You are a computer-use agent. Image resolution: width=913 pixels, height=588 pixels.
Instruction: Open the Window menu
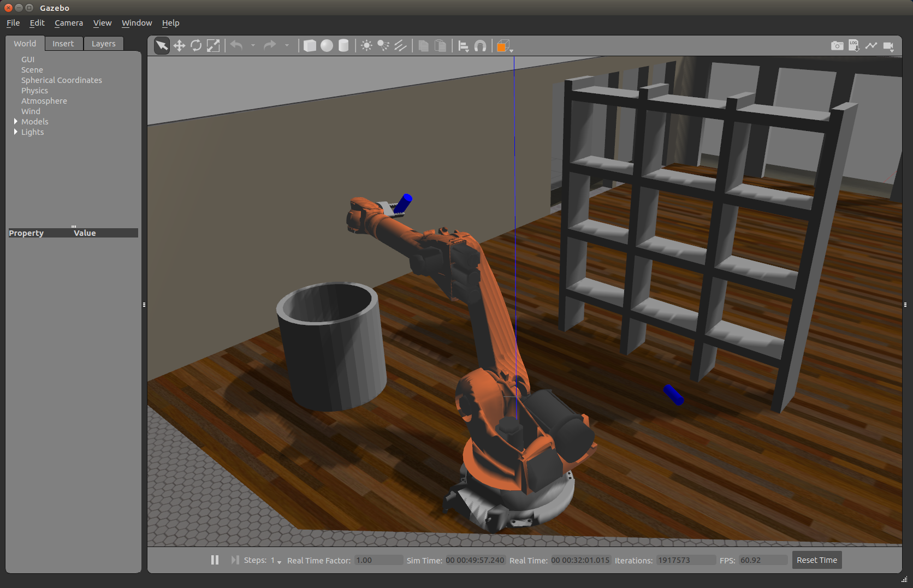(137, 23)
